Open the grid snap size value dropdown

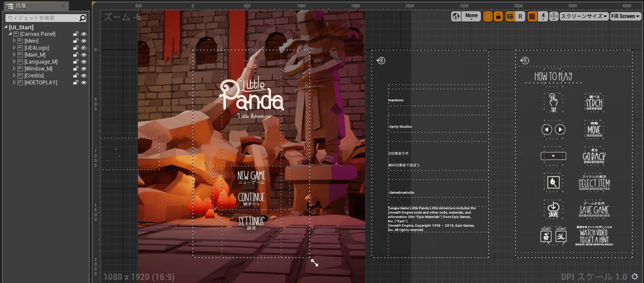tap(544, 17)
